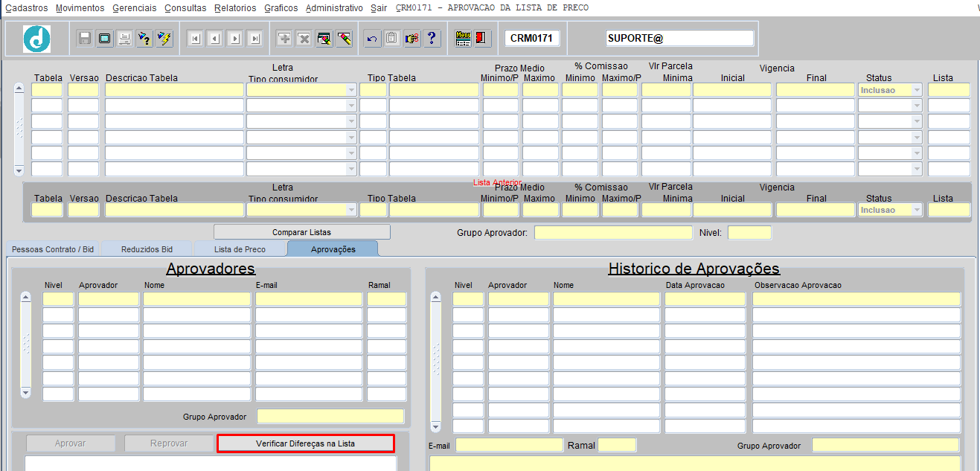Go to next record using toolbar arrow
The height and width of the screenshot is (471, 980).
[x=235, y=39]
